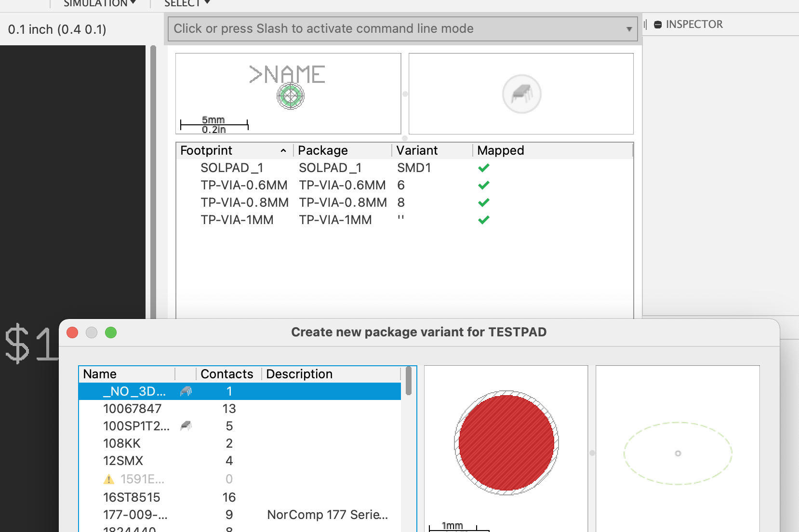Open the command line dropdown arrow
The width and height of the screenshot is (799, 532).
click(629, 28)
